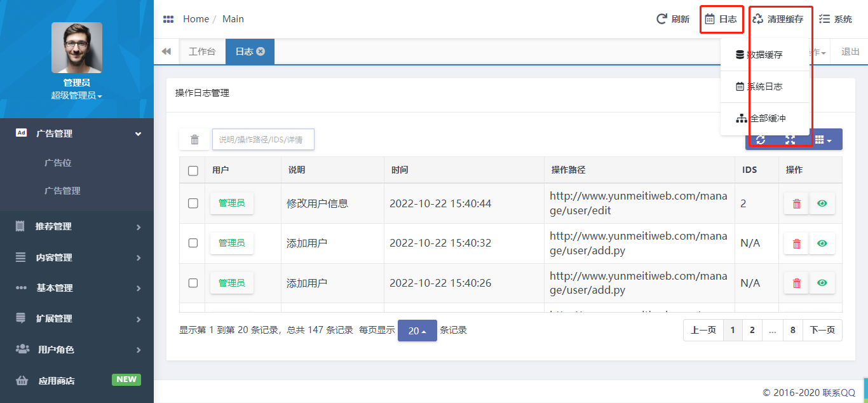Click the refresh icon in top bar
868x403 pixels.
point(661,19)
